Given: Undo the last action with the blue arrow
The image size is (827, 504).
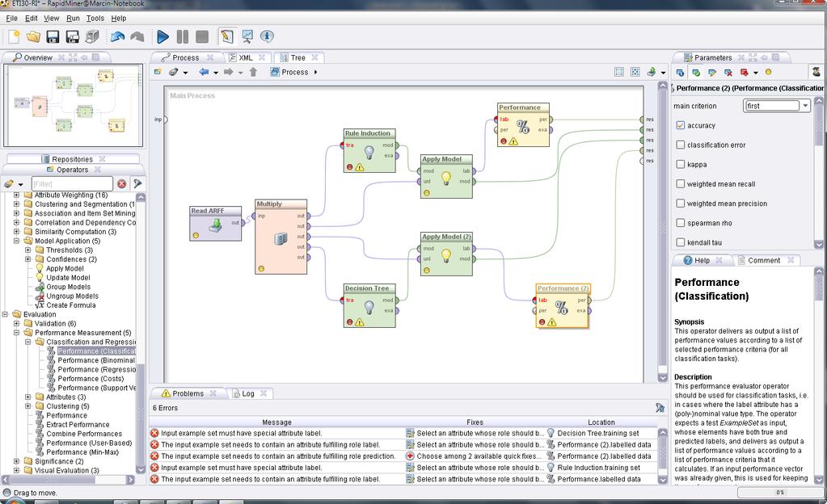Looking at the screenshot, I should pyautogui.click(x=117, y=36).
